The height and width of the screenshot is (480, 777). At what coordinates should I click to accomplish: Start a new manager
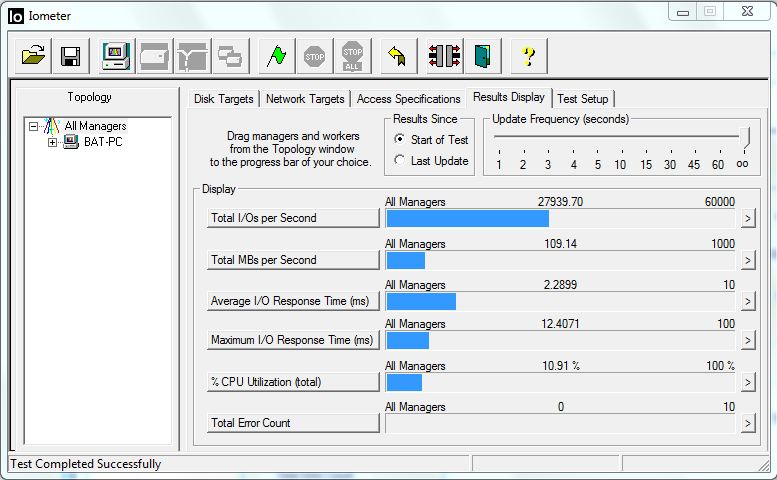click(116, 56)
